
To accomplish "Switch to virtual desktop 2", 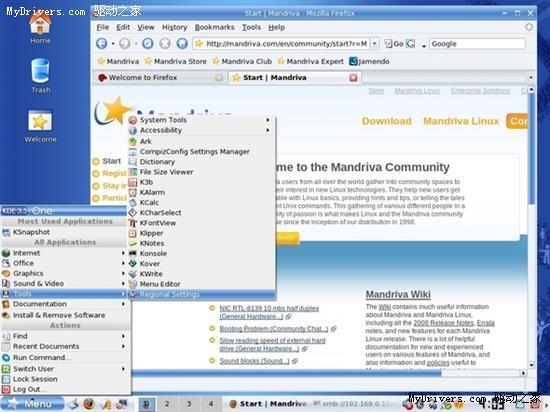I will pyautogui.click(x=167, y=404).
